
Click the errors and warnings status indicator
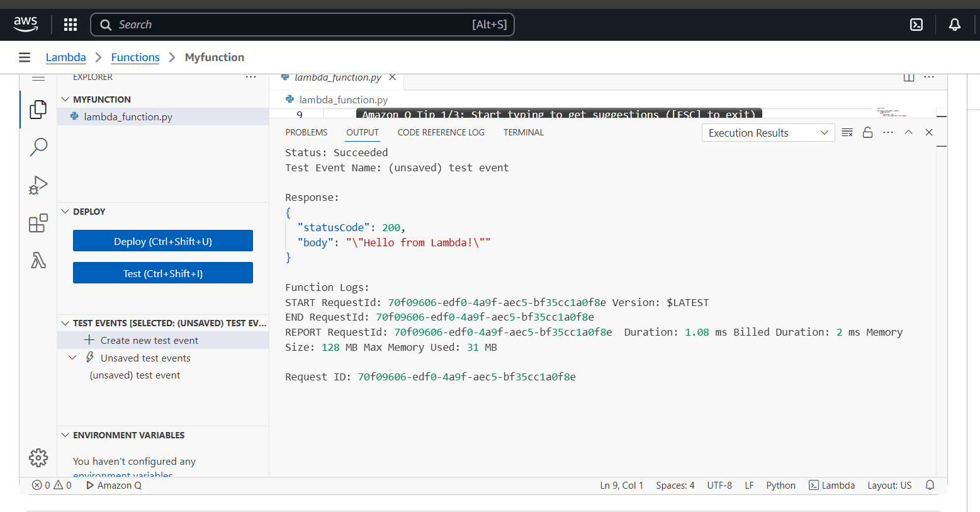pos(52,485)
